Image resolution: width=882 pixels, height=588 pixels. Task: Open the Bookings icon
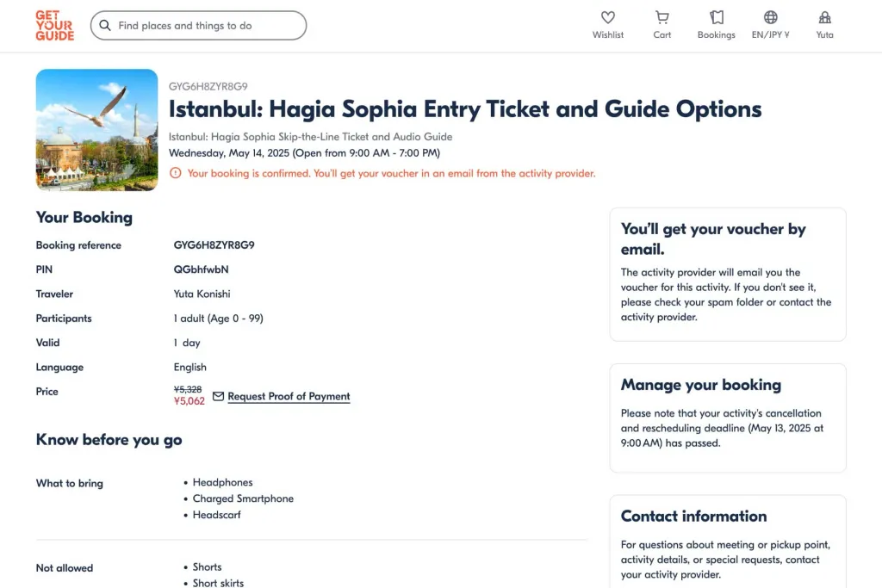pos(716,17)
